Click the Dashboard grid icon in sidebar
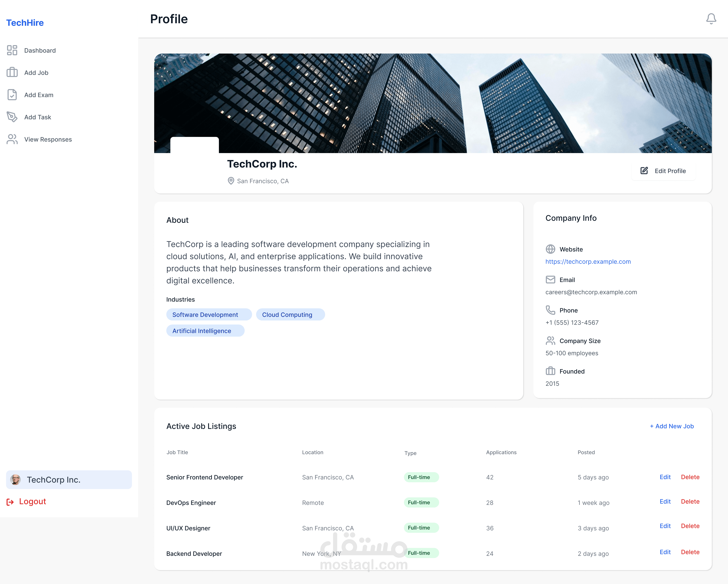This screenshot has width=728, height=584. click(x=12, y=50)
